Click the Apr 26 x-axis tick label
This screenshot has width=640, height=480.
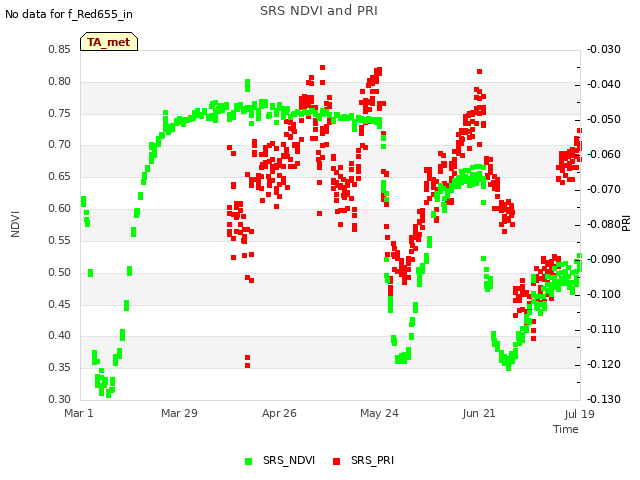tap(279, 413)
